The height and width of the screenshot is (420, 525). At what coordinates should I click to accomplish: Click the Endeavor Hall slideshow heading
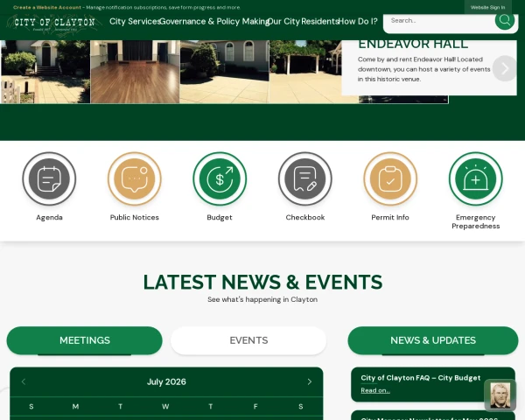point(413,45)
